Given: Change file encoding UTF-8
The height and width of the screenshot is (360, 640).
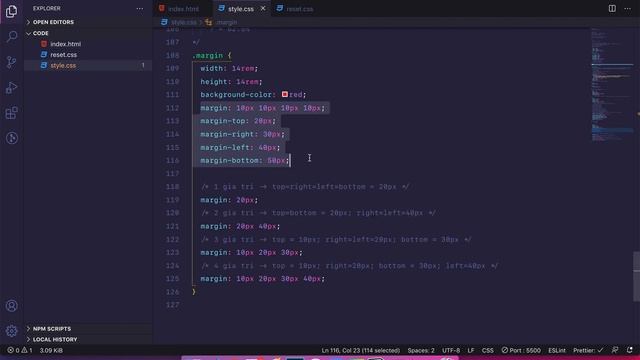Looking at the screenshot, I should (451, 350).
